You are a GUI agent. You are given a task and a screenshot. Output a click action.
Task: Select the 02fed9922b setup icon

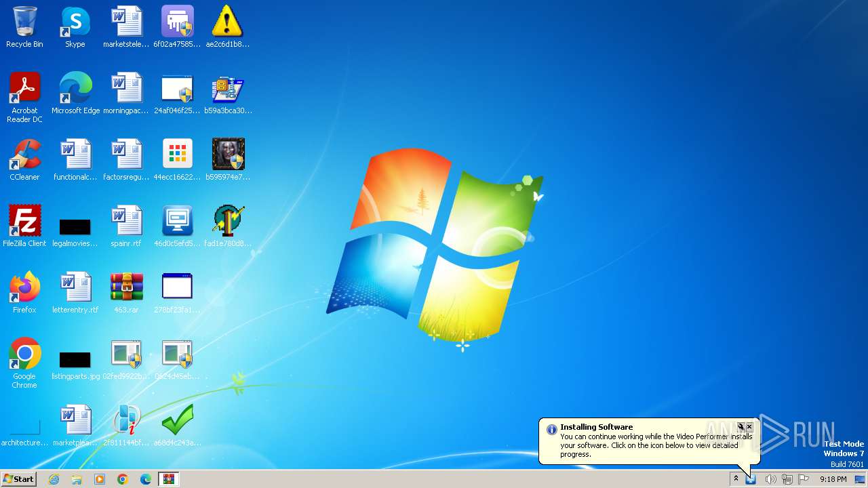(x=126, y=359)
